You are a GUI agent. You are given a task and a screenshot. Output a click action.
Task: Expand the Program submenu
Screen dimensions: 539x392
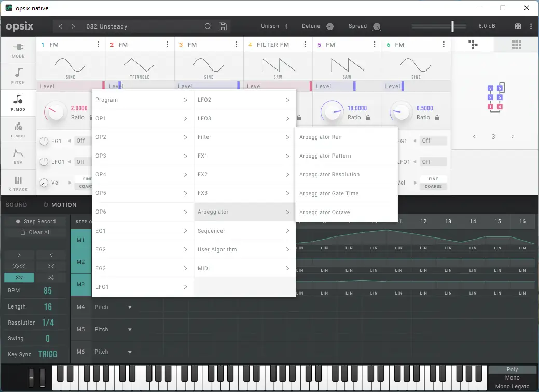click(x=142, y=100)
